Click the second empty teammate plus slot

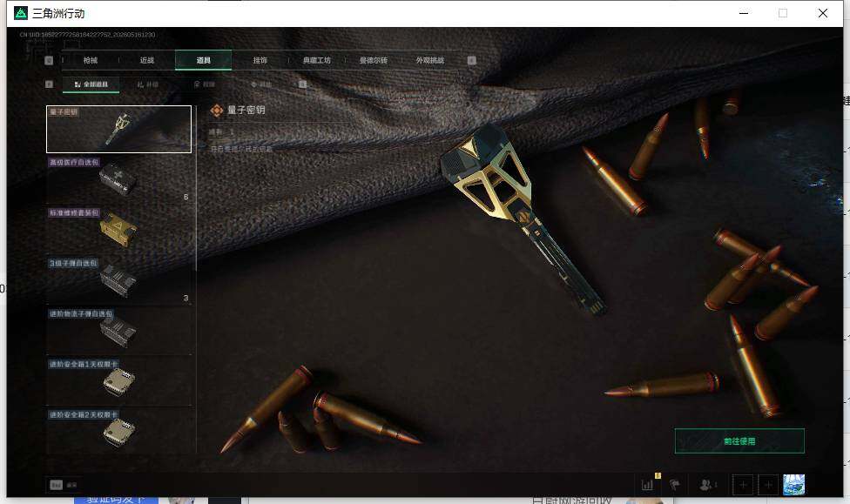[768, 485]
